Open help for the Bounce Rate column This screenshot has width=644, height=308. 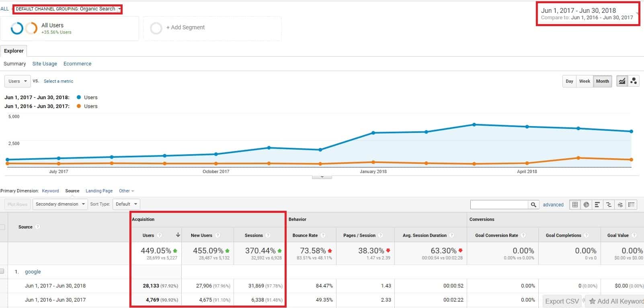[x=323, y=235]
